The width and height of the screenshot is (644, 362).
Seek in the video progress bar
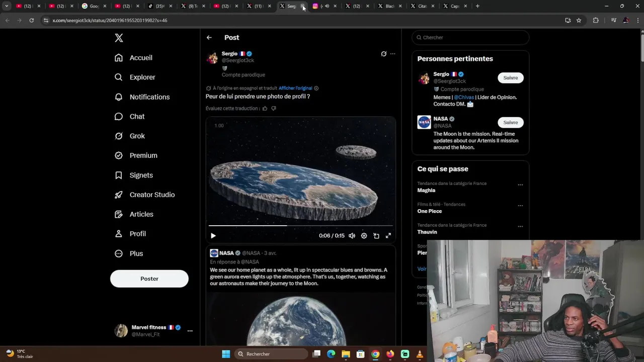[301, 226]
